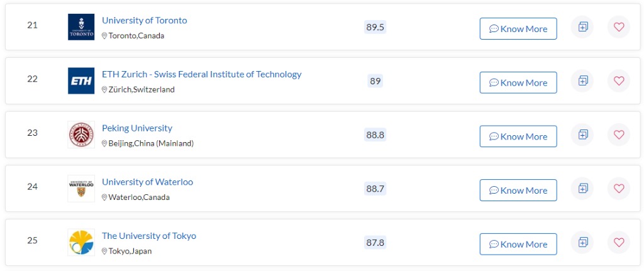Click heart icon for University of Waterloo

coord(619,189)
